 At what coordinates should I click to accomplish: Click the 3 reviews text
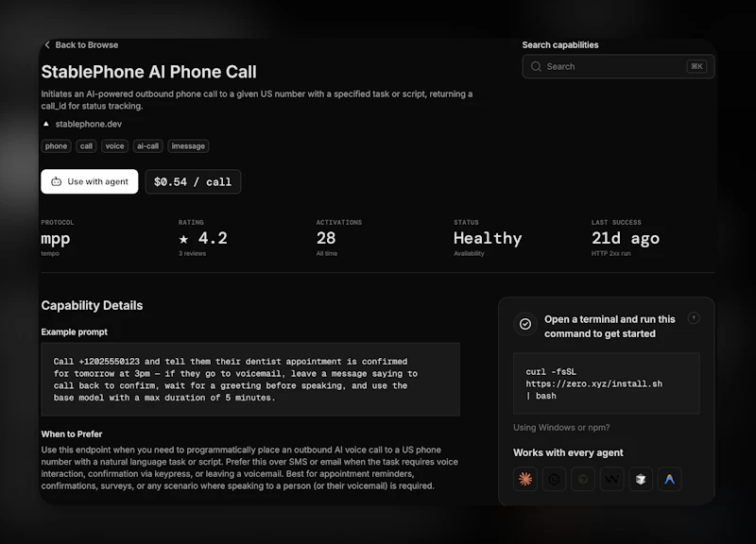[x=192, y=253]
